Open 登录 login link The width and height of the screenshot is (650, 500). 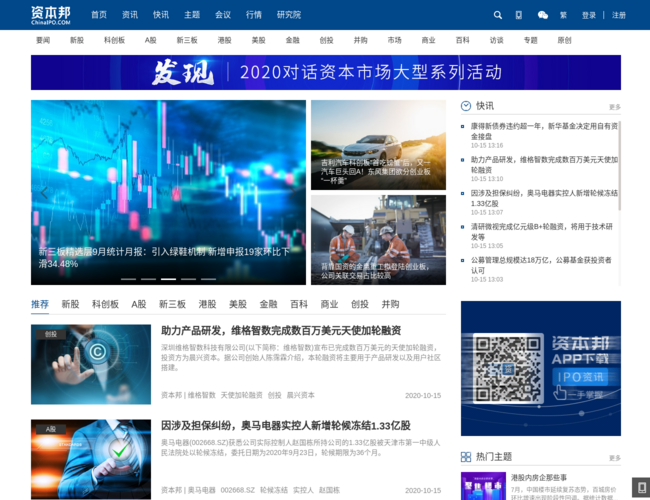coord(589,15)
